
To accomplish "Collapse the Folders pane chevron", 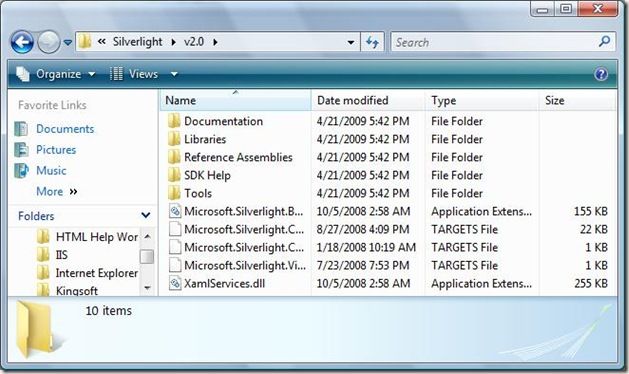I will [146, 215].
